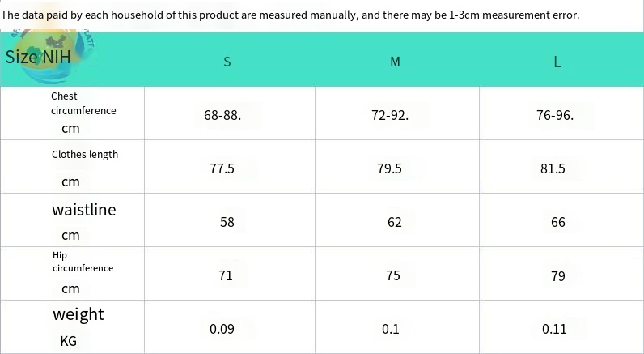Click the Size NIH header label
The image size is (644, 354).
coord(38,57)
